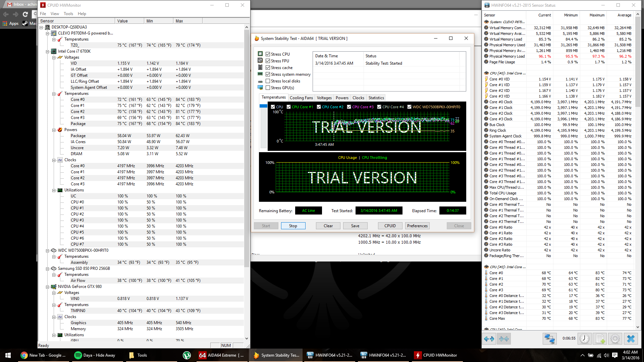The width and height of the screenshot is (644, 362).
Task: Collapse Intel Core i7 6700K node
Action: pyautogui.click(x=48, y=52)
